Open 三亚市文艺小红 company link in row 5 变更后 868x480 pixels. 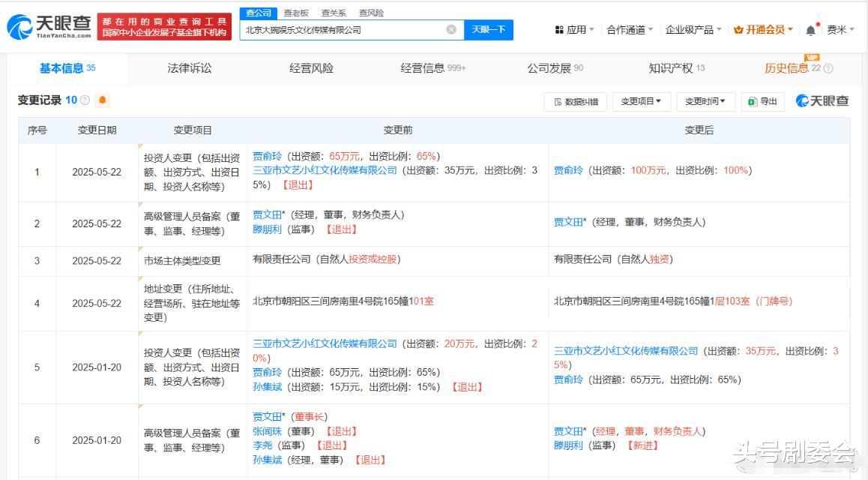point(626,351)
